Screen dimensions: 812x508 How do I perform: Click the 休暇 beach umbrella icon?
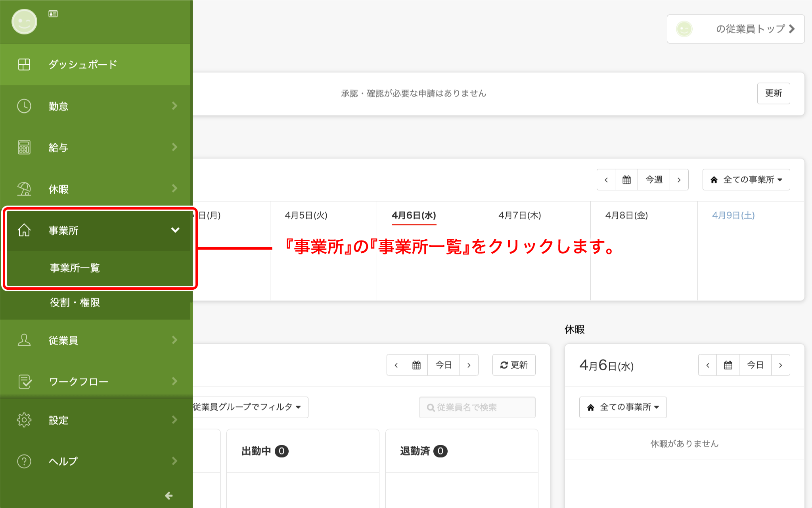pos(24,189)
